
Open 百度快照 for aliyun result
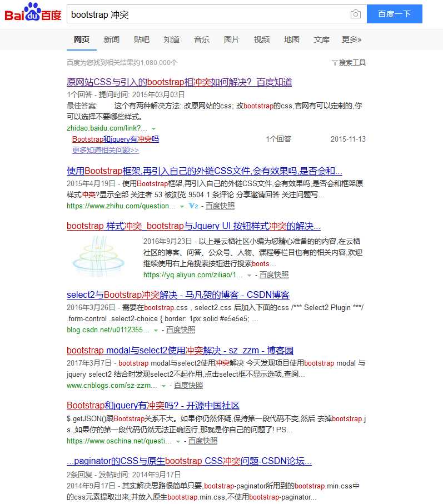click(x=274, y=275)
